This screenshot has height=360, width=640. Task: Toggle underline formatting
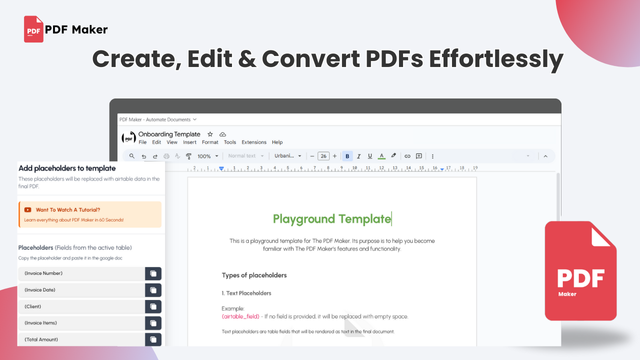pos(370,156)
